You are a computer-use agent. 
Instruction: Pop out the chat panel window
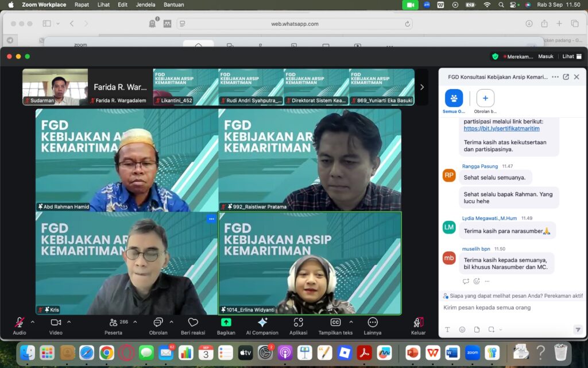click(566, 77)
